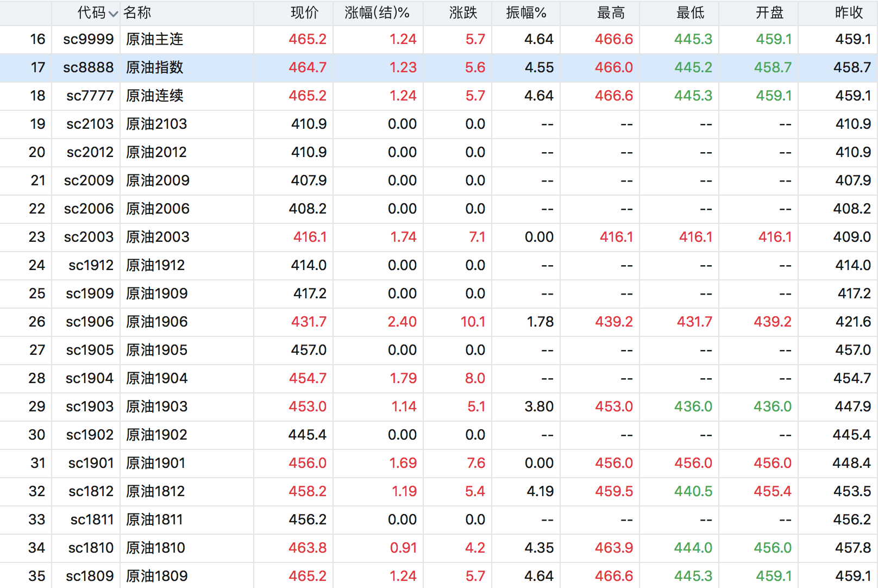Open the 原油2009 entry
Screen dimensions: 878x588
tap(158, 180)
